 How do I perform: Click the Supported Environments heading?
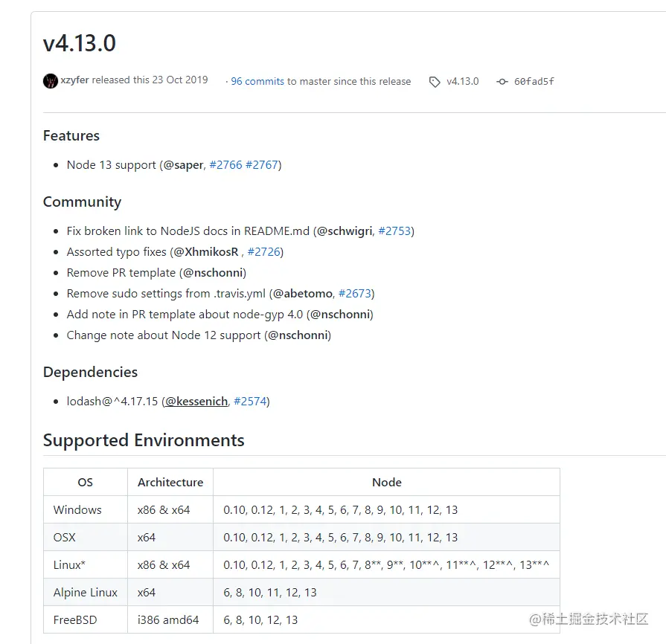144,440
